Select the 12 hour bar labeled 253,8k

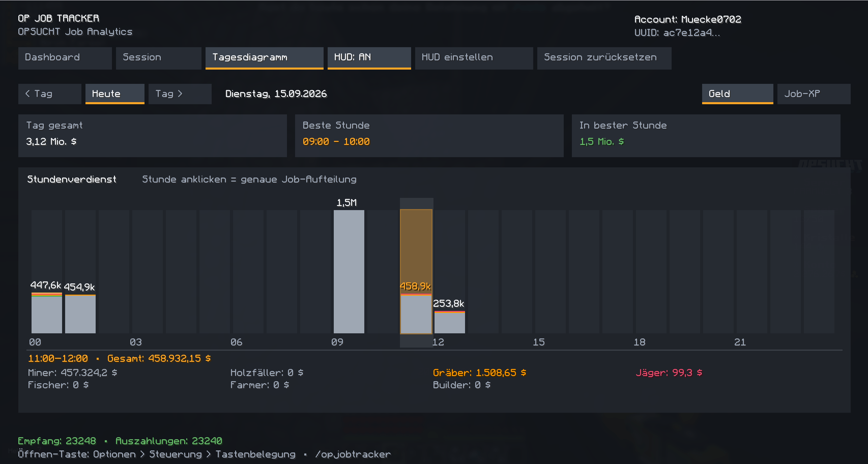click(449, 322)
